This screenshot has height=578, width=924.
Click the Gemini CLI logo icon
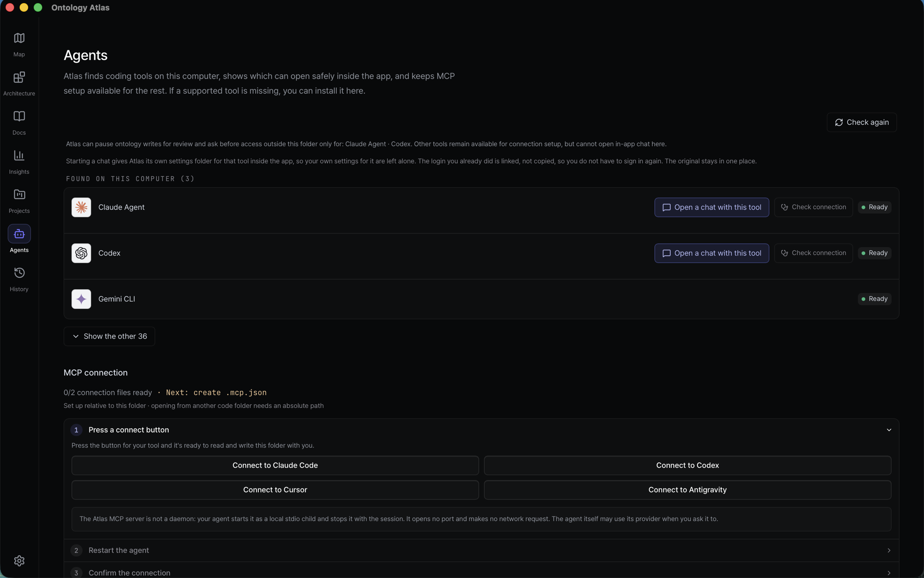point(81,299)
